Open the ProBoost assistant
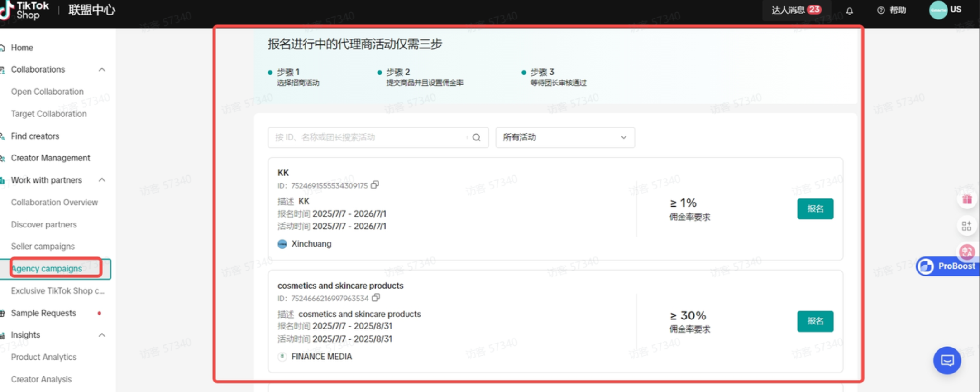The height and width of the screenshot is (392, 980). [948, 266]
